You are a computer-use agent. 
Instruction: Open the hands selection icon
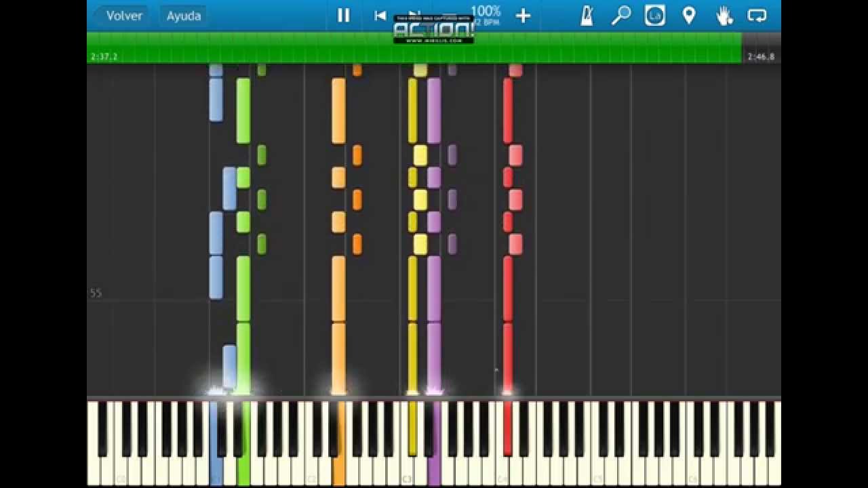[724, 16]
